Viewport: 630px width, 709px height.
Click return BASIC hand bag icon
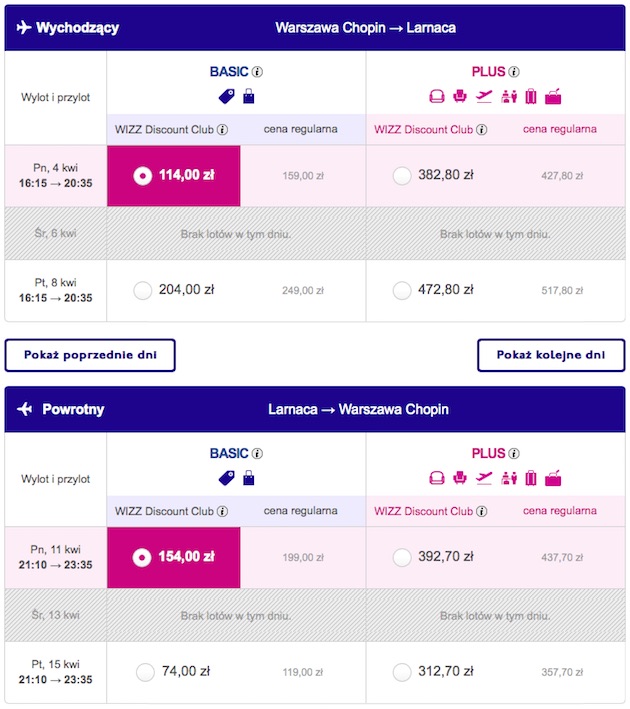click(x=249, y=477)
